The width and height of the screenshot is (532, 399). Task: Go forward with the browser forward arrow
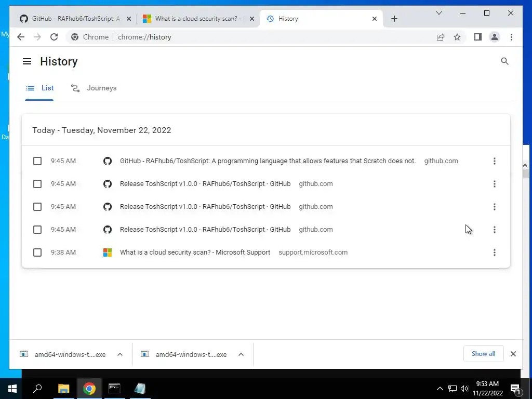coord(37,37)
